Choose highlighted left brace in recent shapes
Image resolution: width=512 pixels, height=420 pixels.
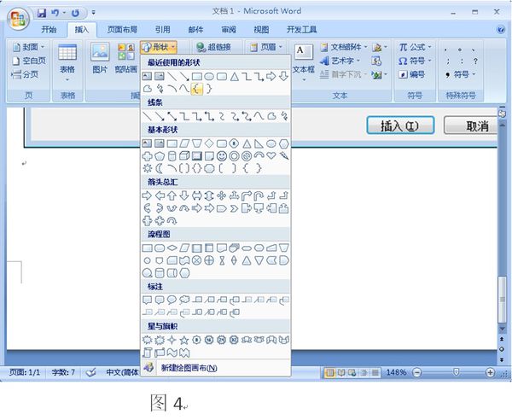(x=196, y=89)
